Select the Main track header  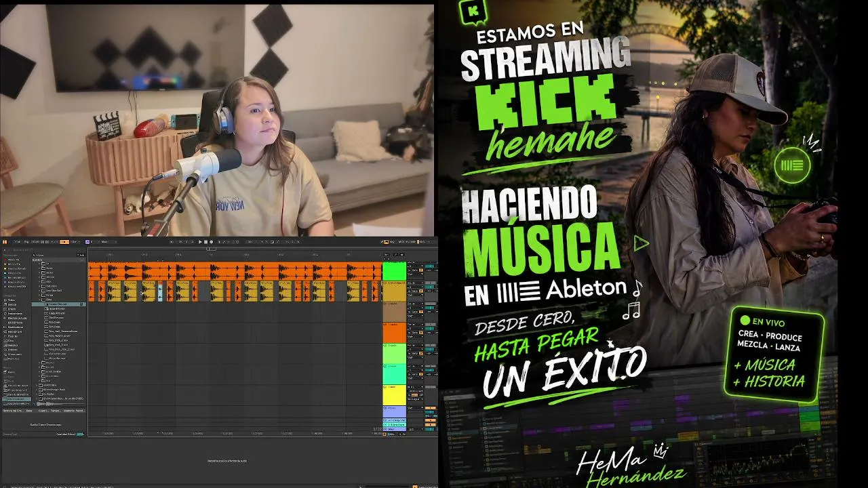click(394, 429)
